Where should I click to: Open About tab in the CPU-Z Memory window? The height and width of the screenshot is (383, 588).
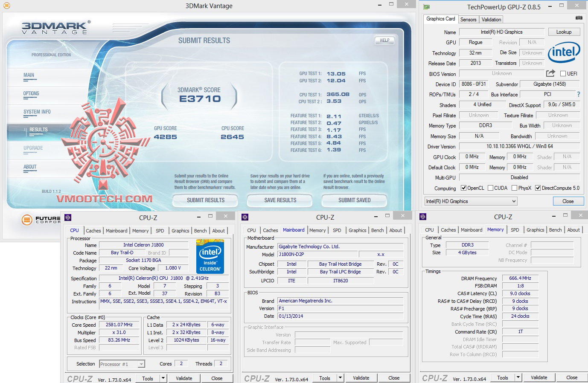click(x=573, y=230)
